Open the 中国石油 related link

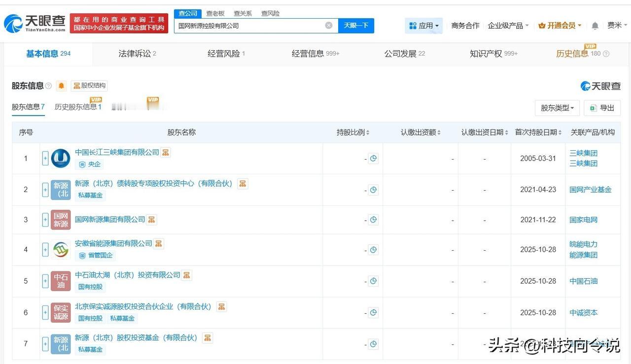click(x=584, y=281)
